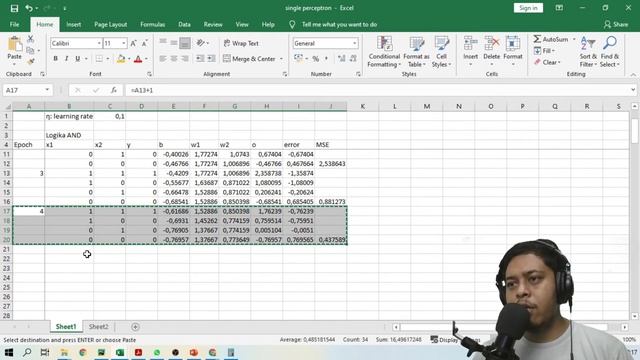Switch to the Insert ribbon tab
The height and width of the screenshot is (360, 640).
[73, 24]
